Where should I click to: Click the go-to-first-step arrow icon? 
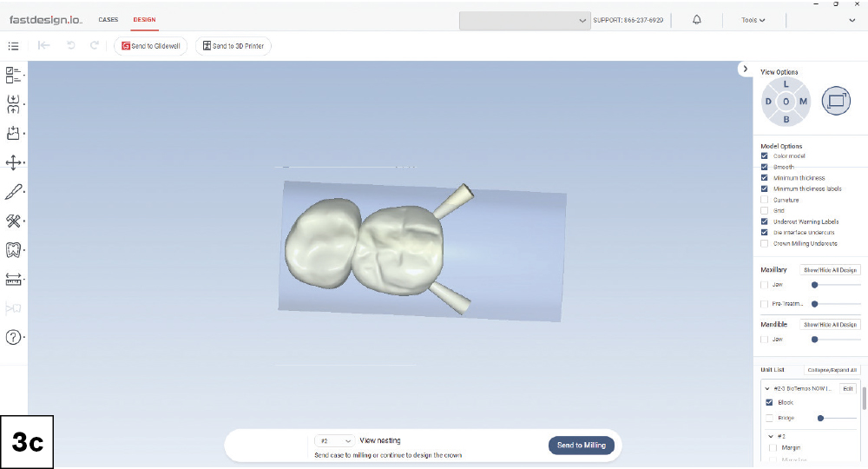[43, 45]
